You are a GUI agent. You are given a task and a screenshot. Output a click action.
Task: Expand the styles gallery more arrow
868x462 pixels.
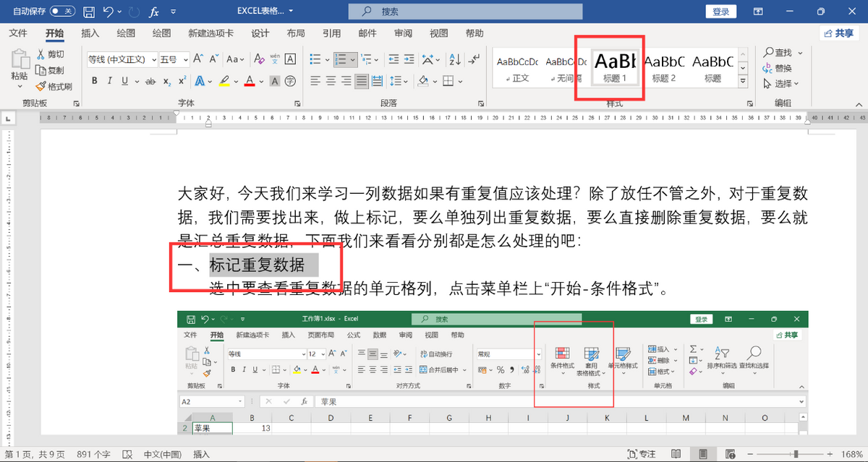tap(741, 81)
